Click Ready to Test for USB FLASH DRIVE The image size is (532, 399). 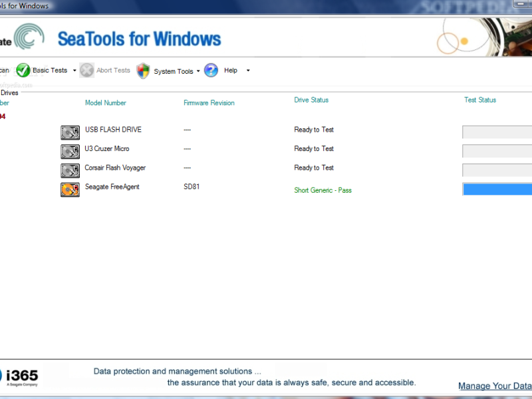tap(314, 130)
